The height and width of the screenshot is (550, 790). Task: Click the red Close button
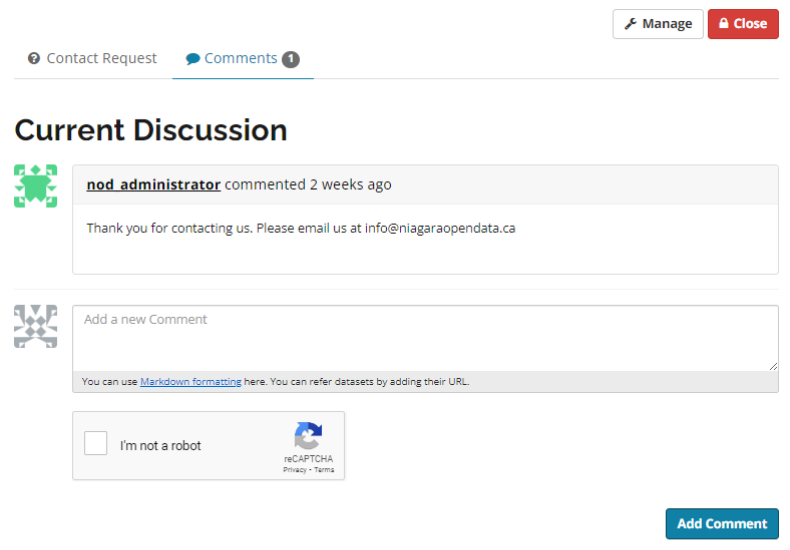pos(743,24)
